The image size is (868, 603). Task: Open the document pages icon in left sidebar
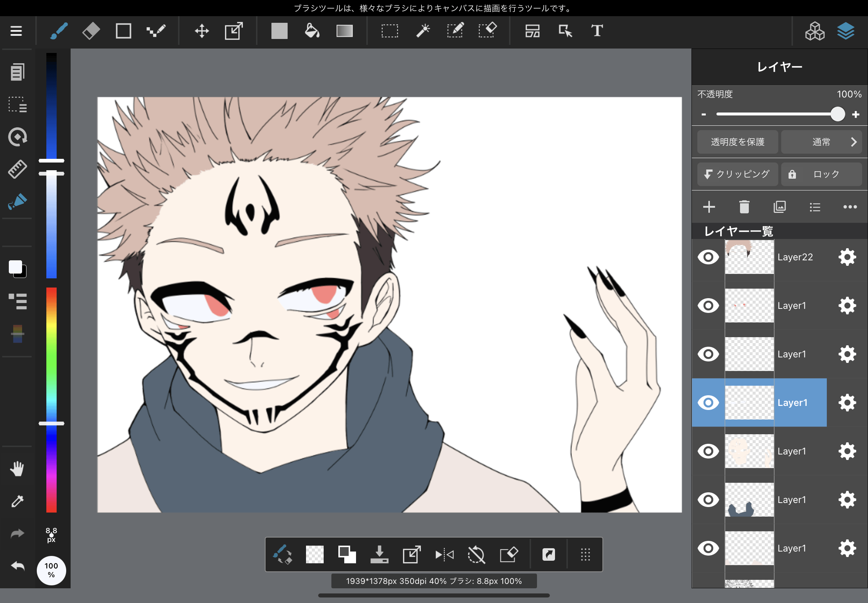coord(17,72)
